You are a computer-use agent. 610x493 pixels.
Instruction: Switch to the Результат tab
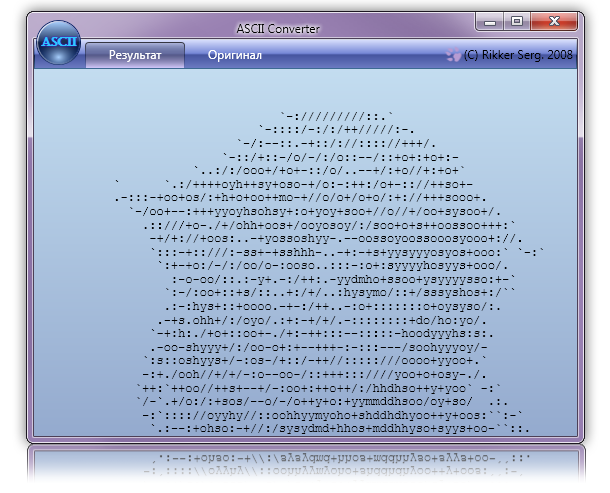[135, 55]
